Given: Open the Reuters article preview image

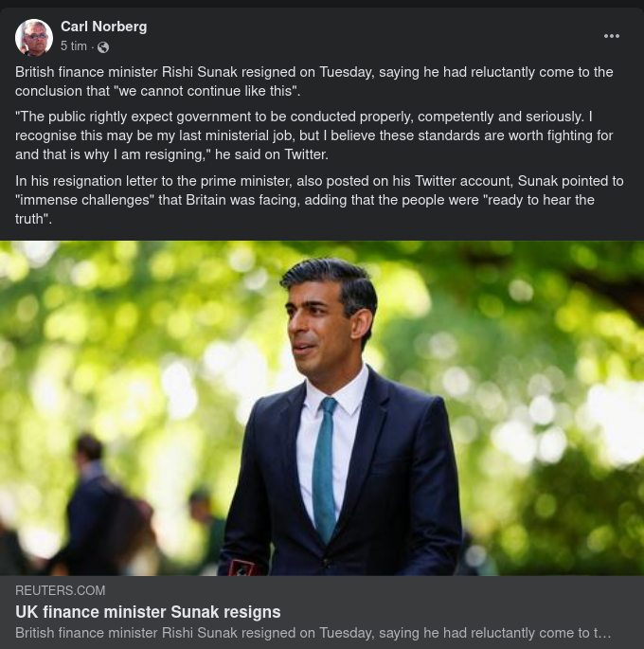Looking at the screenshot, I should pyautogui.click(x=322, y=407).
